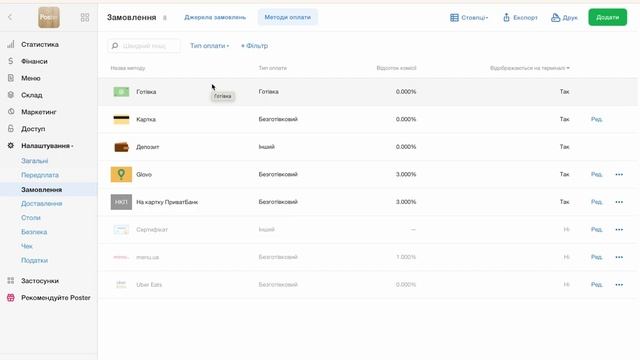Viewport: 640px width, 360px height.
Task: Switch to Джерела замовлень tab
Action: click(x=215, y=17)
